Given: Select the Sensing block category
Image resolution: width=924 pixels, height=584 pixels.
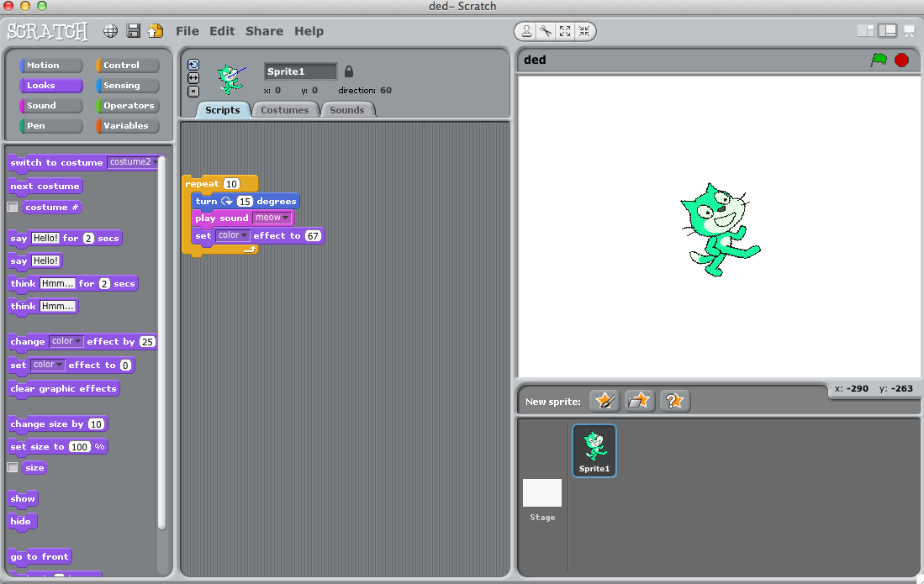Looking at the screenshot, I should click(127, 86).
